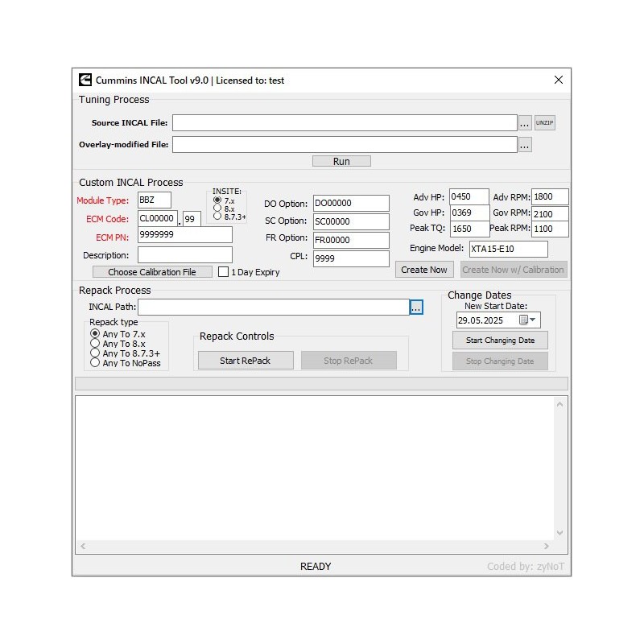Edit the CPL field 9999

click(x=351, y=258)
